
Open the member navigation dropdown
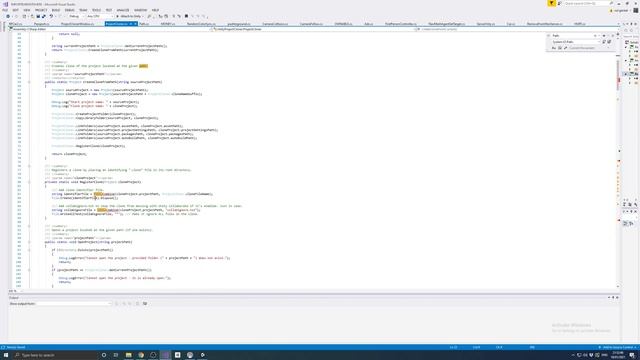pos(518,29)
